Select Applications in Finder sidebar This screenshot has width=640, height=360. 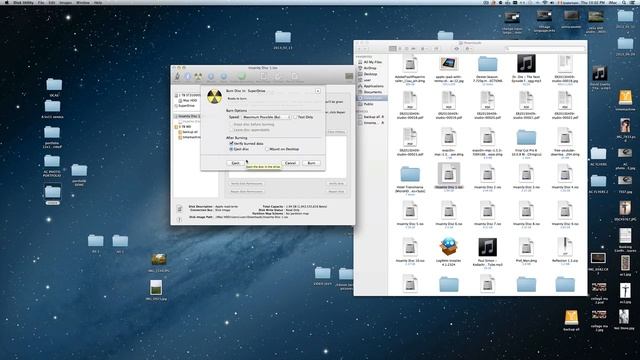click(x=370, y=86)
